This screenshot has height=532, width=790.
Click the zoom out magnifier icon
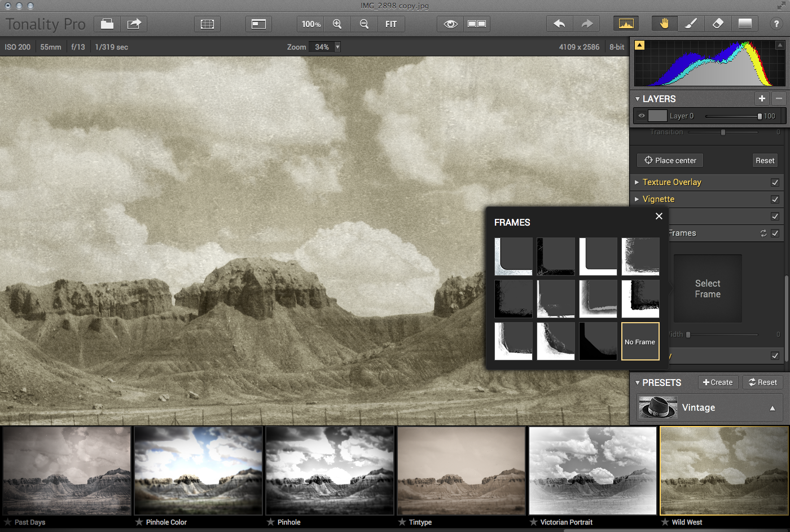(x=364, y=24)
